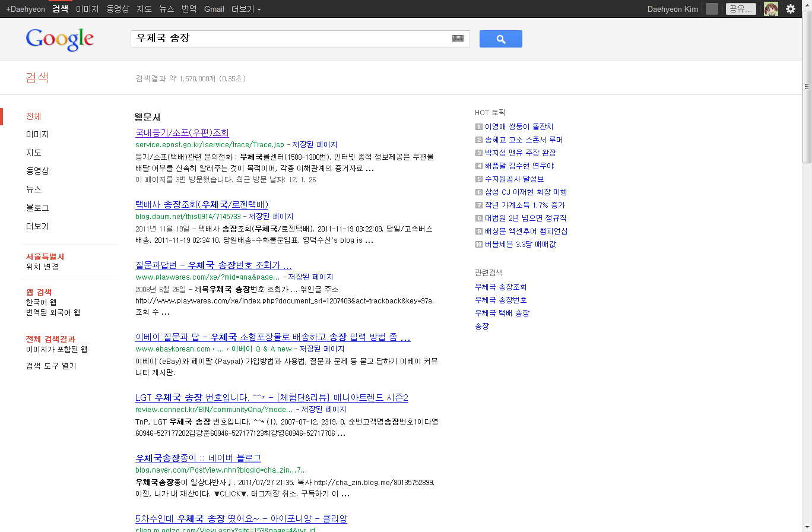
Task: Open hot topic 배상문 액센추어 챔피언십
Action: 526,231
